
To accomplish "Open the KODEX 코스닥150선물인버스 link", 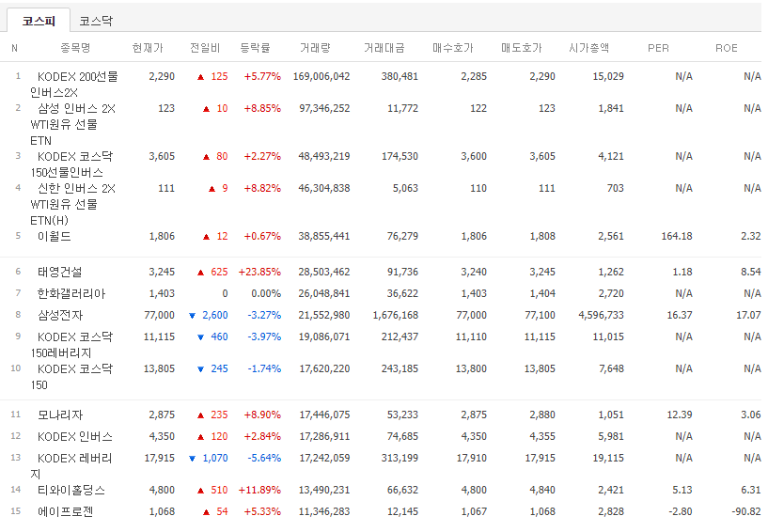I will pyautogui.click(x=71, y=164).
